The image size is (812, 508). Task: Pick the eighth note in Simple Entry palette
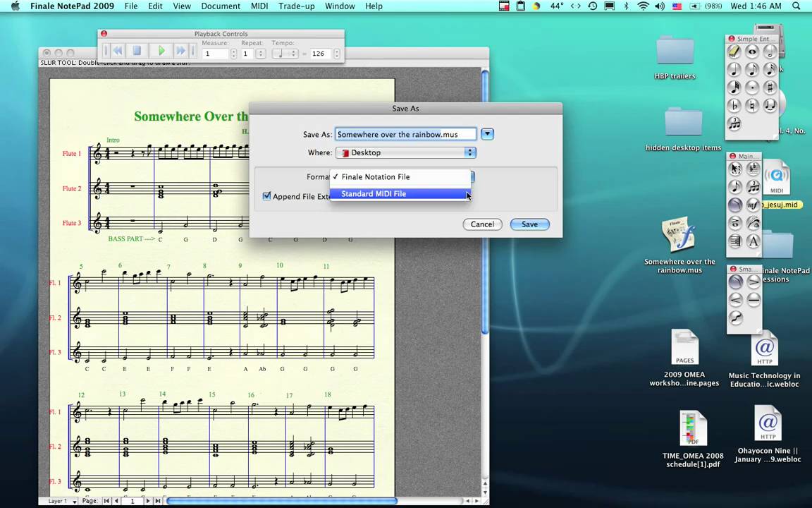tap(752, 69)
